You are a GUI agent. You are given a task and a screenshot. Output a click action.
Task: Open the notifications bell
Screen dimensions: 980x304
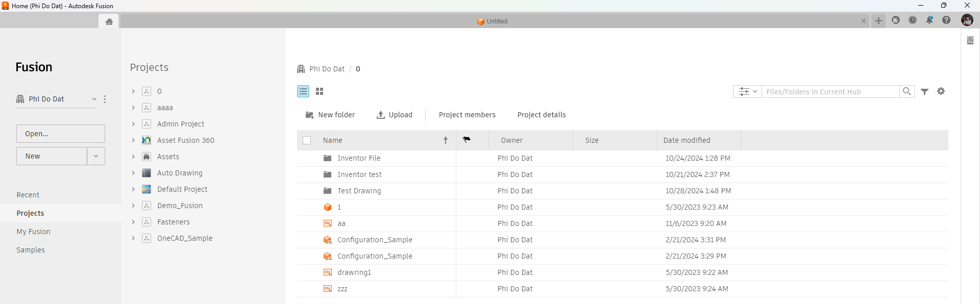[x=929, y=20]
